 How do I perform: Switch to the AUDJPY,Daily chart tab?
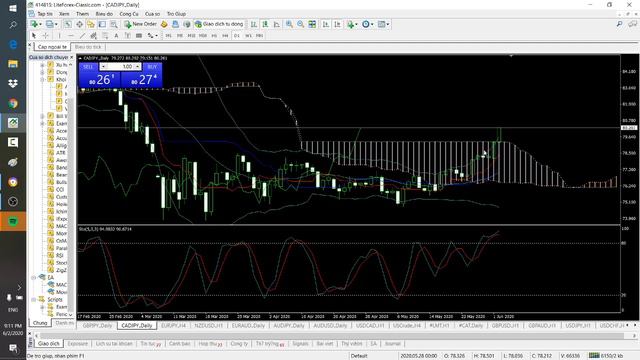click(x=289, y=326)
